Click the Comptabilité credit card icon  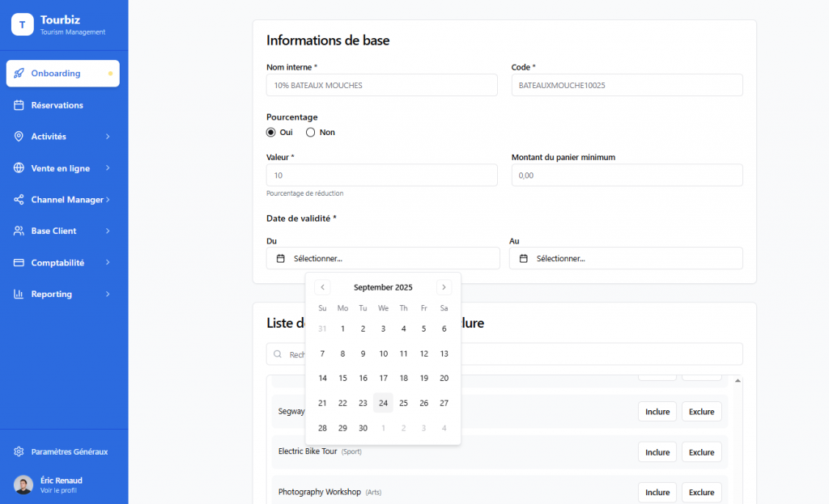[19, 263]
